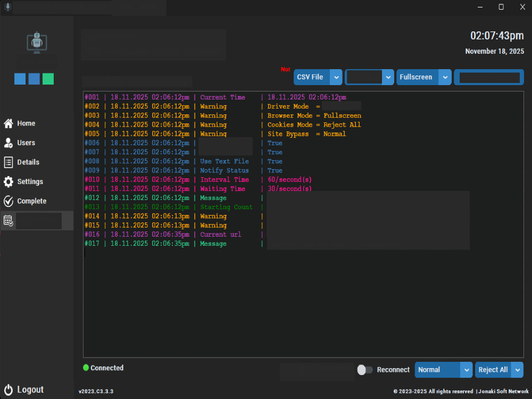Click the microphone app icon in title bar
Screen dimensions: 532x399
coord(8,7)
